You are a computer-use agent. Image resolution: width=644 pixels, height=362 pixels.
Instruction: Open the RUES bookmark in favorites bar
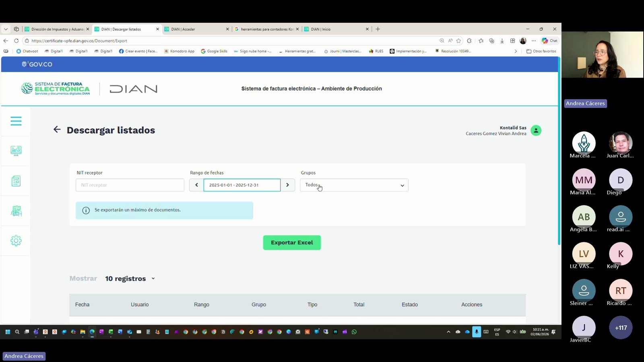coord(376,51)
